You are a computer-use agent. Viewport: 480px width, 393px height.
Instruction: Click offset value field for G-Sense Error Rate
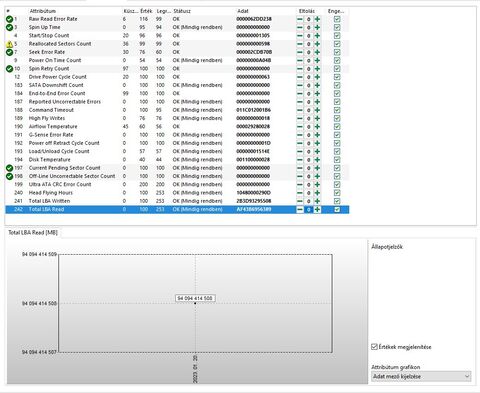[309, 135]
